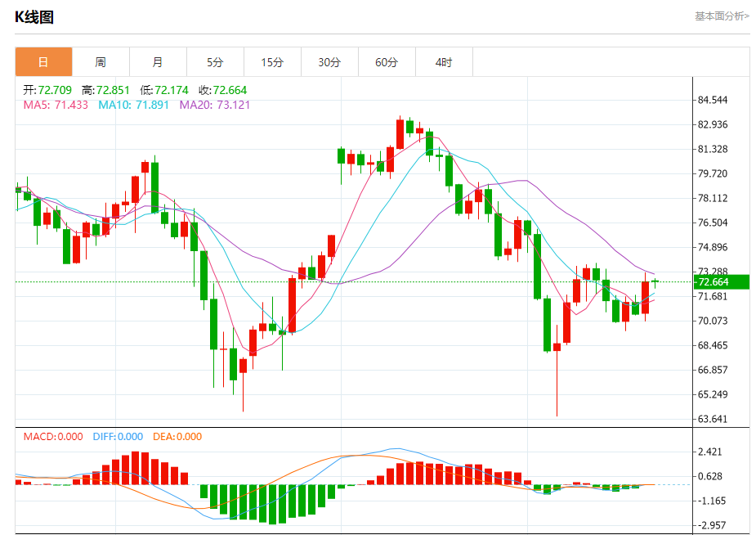Screen dimensions: 756x535
Task: Open the 4时 interval tab
Action: (444, 61)
